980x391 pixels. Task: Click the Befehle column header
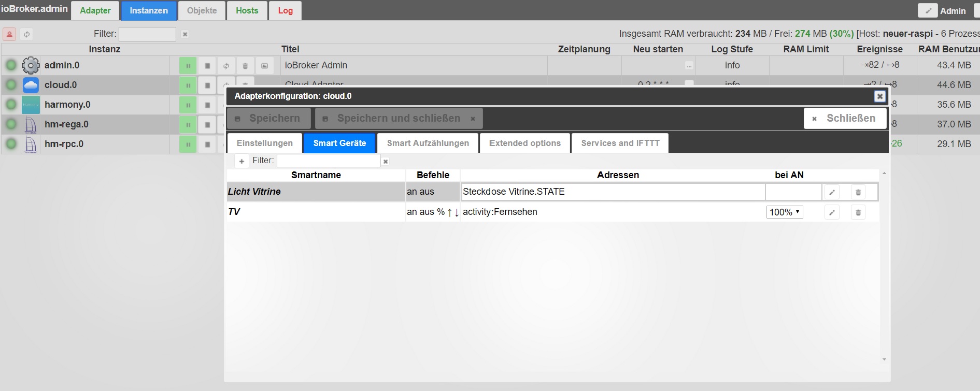[x=433, y=175]
